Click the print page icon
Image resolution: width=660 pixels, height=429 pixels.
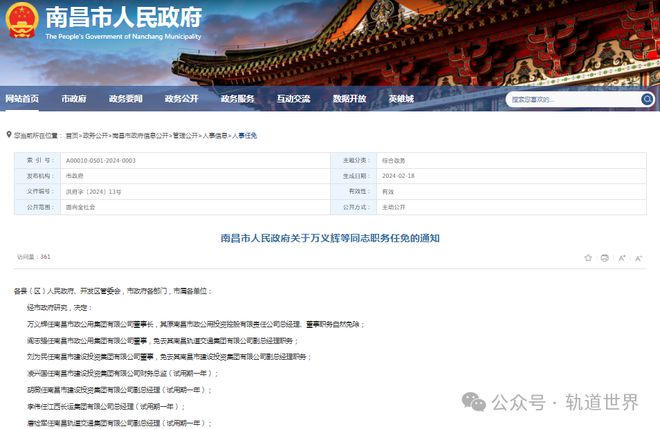pos(604,258)
